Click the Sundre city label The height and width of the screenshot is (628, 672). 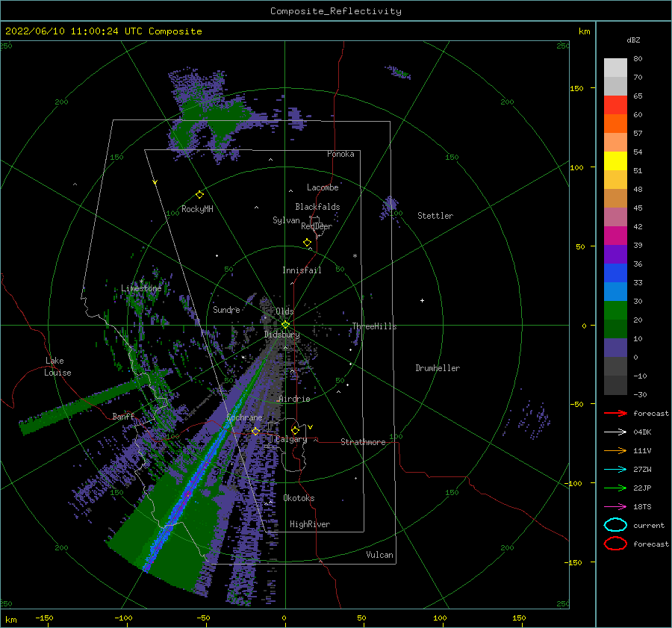coord(226,310)
